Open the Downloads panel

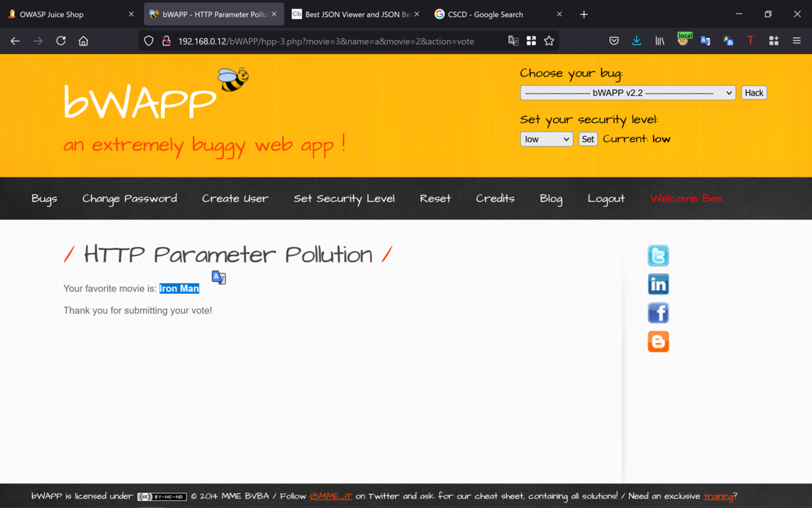coord(637,41)
